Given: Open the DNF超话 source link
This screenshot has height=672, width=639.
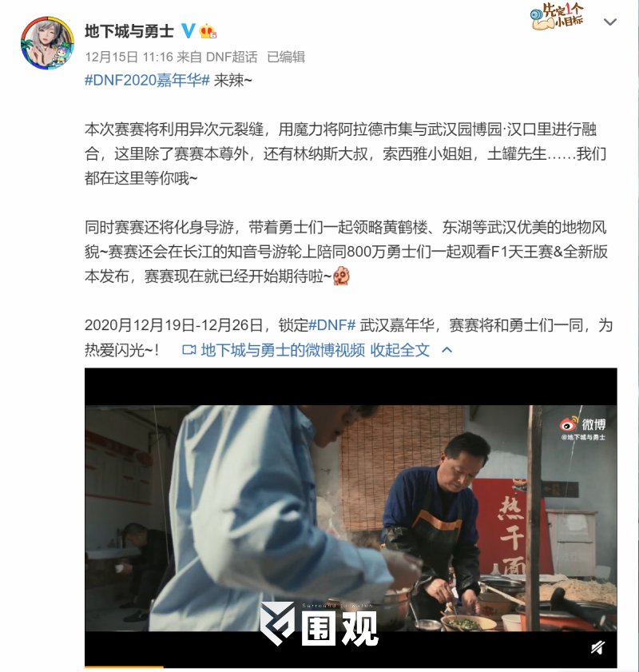Looking at the screenshot, I should tap(232, 57).
